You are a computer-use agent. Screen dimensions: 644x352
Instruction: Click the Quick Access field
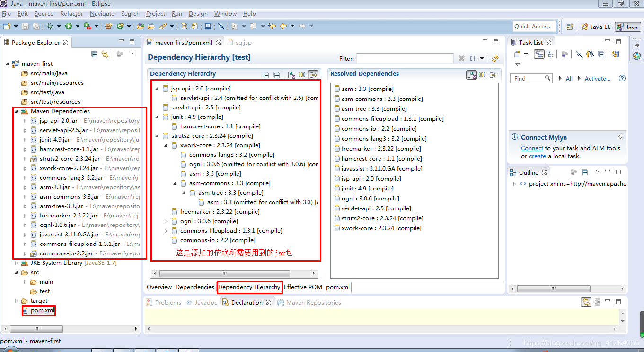click(x=535, y=27)
